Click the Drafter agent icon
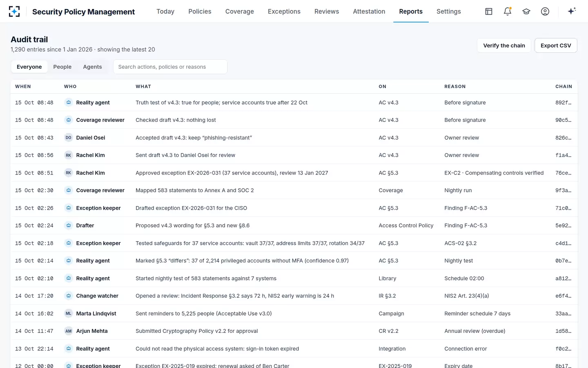Screen dimensions: 588x368 [x=69, y=226]
